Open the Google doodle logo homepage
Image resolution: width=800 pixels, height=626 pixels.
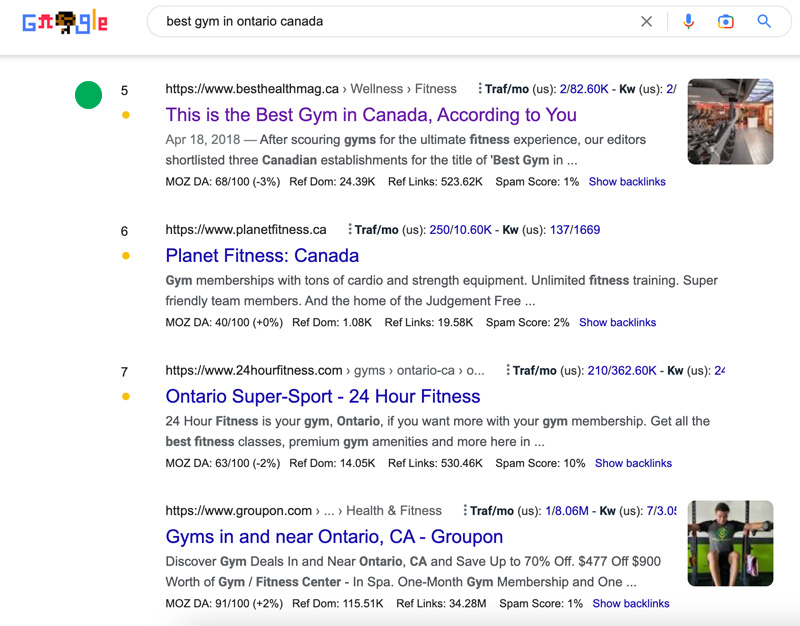pos(65,22)
